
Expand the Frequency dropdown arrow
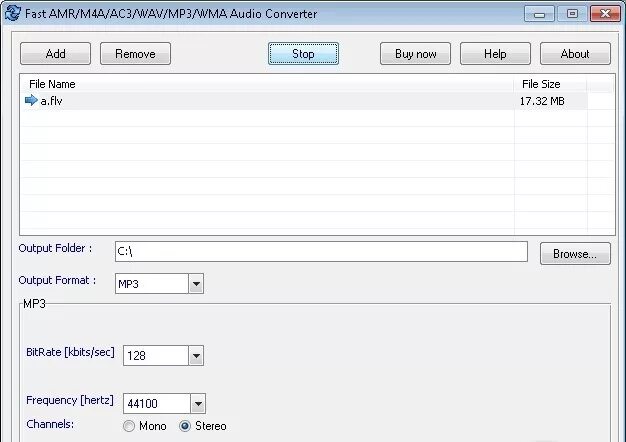(198, 404)
